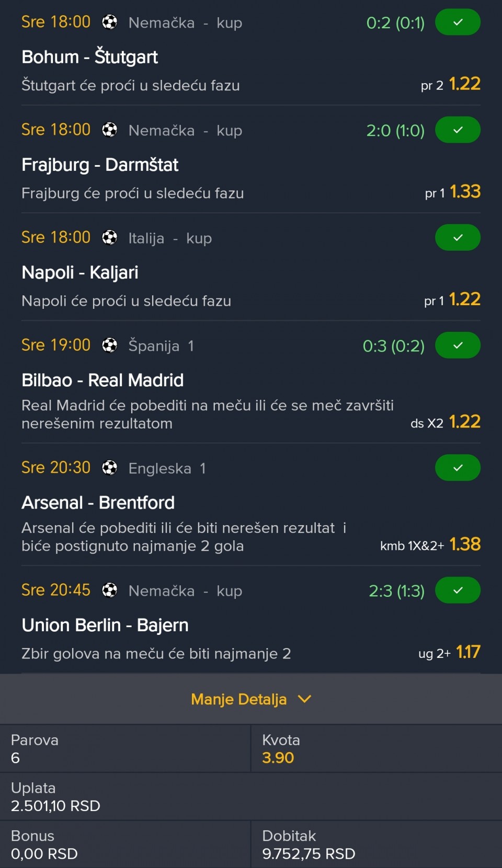
Task: Tap green checkmark badge for Frajburg - Darmštat
Action: [458, 130]
